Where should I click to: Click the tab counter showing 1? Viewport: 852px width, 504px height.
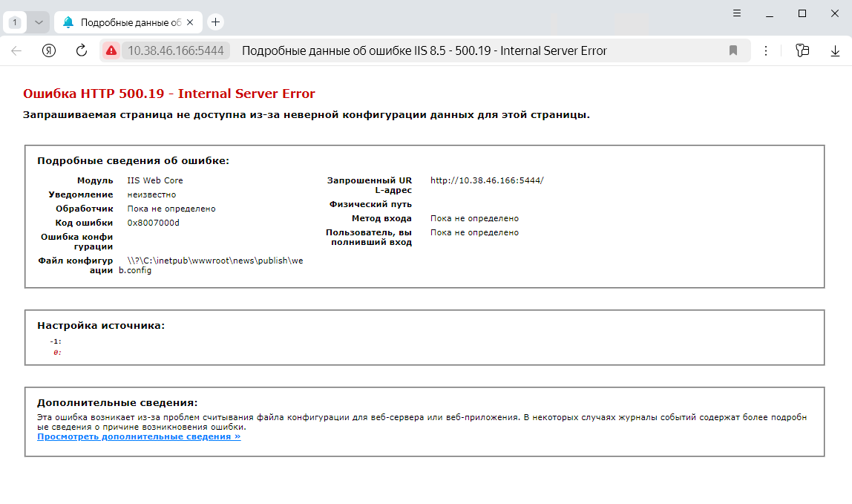click(x=15, y=22)
